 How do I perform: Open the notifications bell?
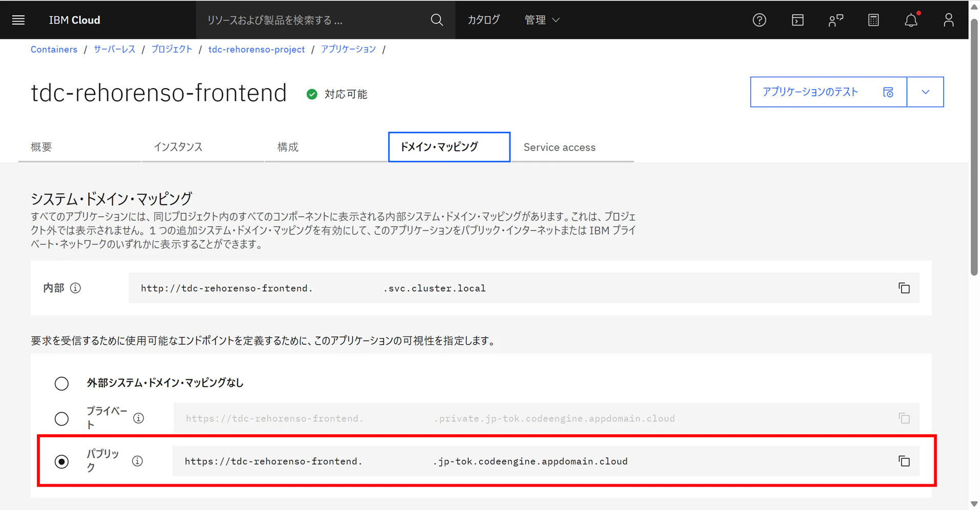tap(911, 20)
